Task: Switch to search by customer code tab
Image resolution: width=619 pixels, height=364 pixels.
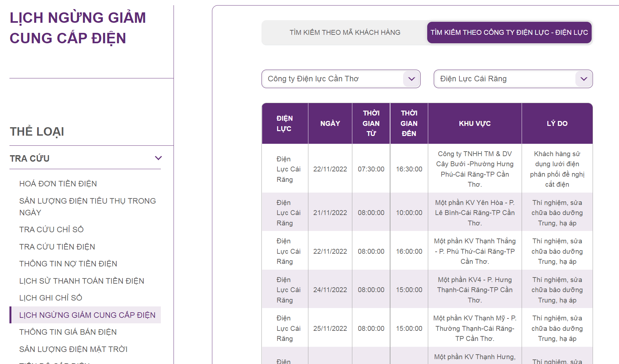Action: coord(345,33)
